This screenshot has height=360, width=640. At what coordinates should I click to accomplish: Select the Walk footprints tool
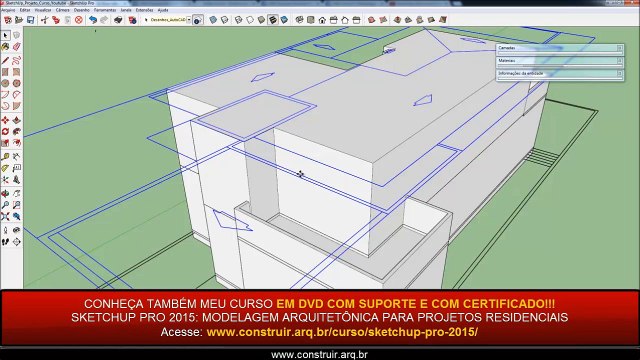click(5, 242)
